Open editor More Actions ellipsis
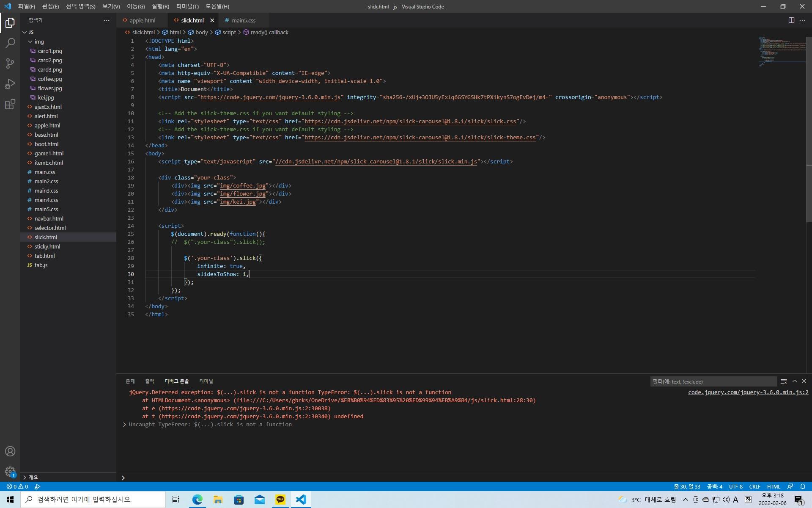Image resolution: width=812 pixels, height=508 pixels. pos(802,20)
